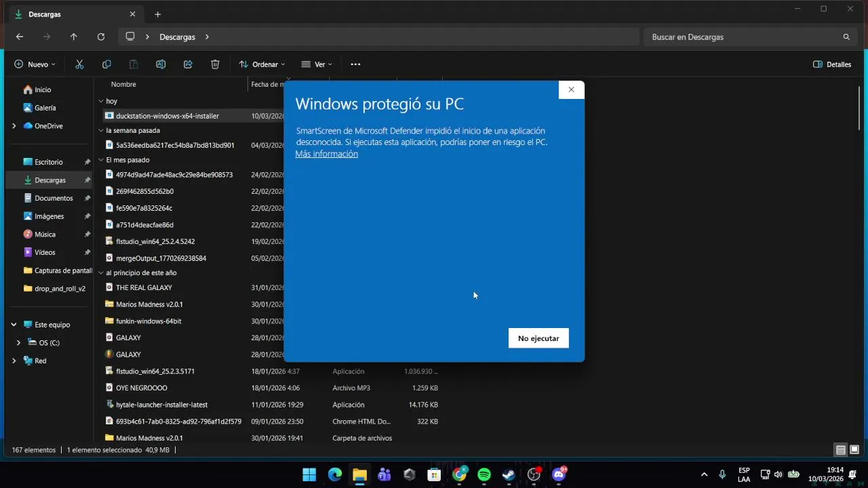Select hytale-launcher-installer-latest file
The width and height of the screenshot is (868, 488).
[161, 405]
